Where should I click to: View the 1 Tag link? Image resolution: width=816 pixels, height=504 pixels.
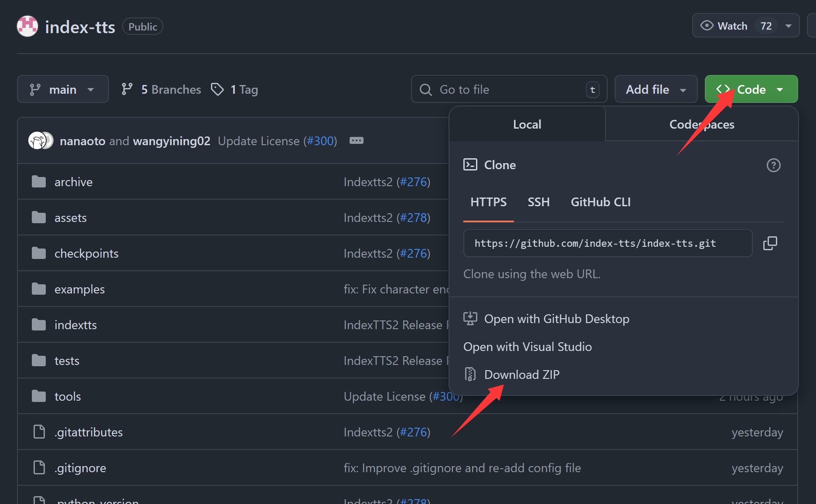(235, 89)
